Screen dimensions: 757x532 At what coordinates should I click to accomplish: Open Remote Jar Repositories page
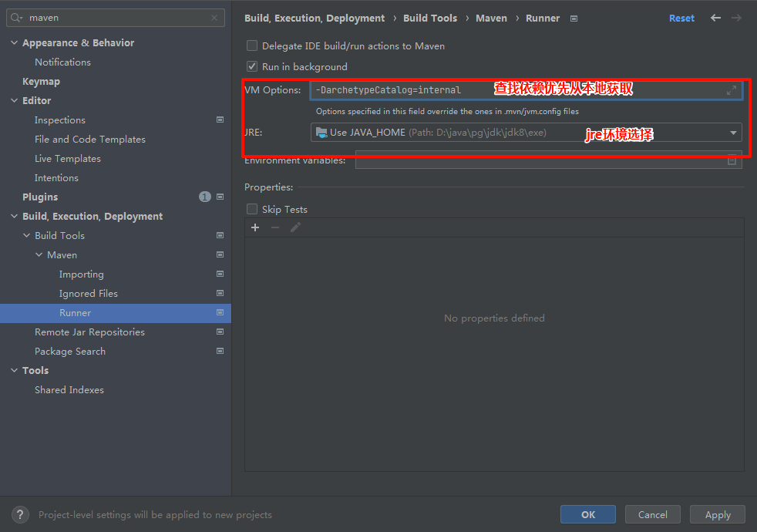89,332
